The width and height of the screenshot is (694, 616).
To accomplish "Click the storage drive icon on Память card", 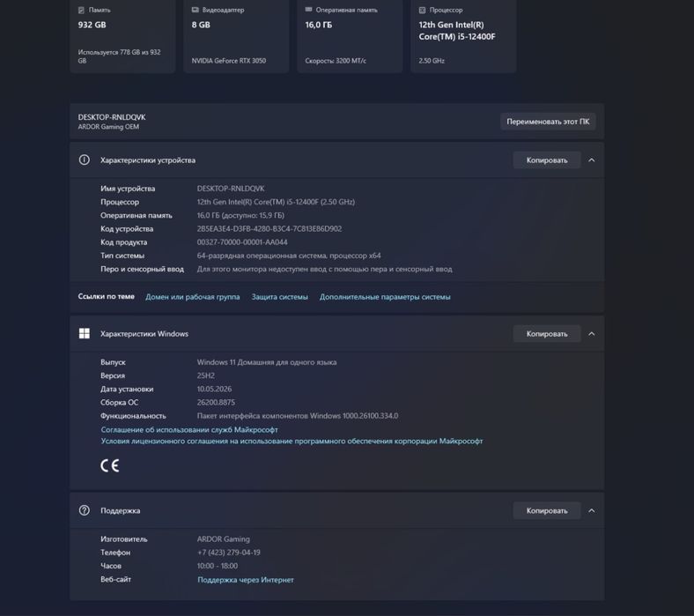I will (x=81, y=10).
